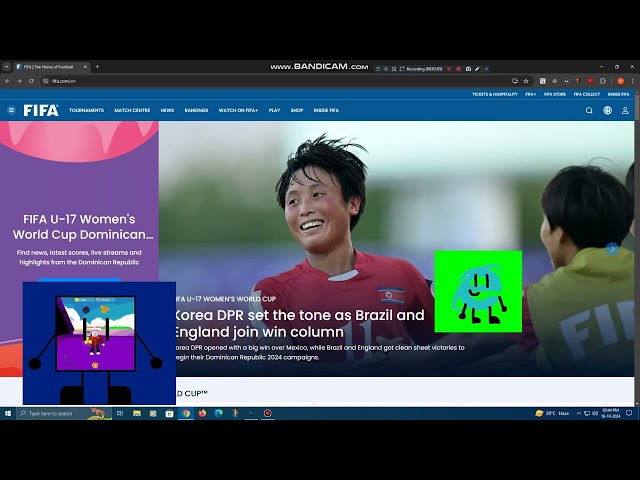Launch Microsoft Edge from taskbar

pyautogui.click(x=218, y=413)
